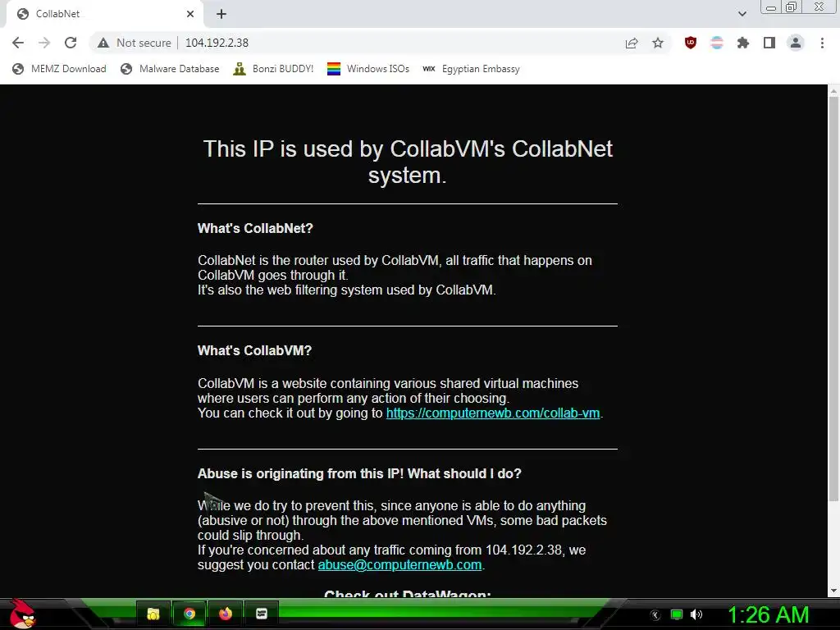Open the Chrome profile avatar
Screen dimensions: 840x630
point(796,43)
